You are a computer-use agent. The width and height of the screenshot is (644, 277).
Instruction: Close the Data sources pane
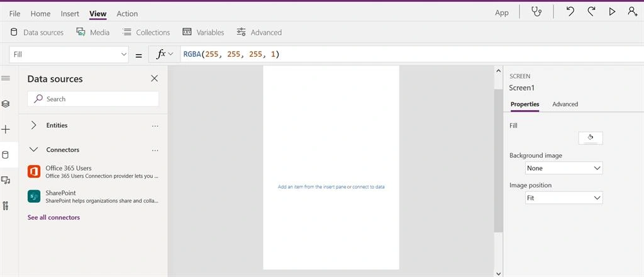155,79
